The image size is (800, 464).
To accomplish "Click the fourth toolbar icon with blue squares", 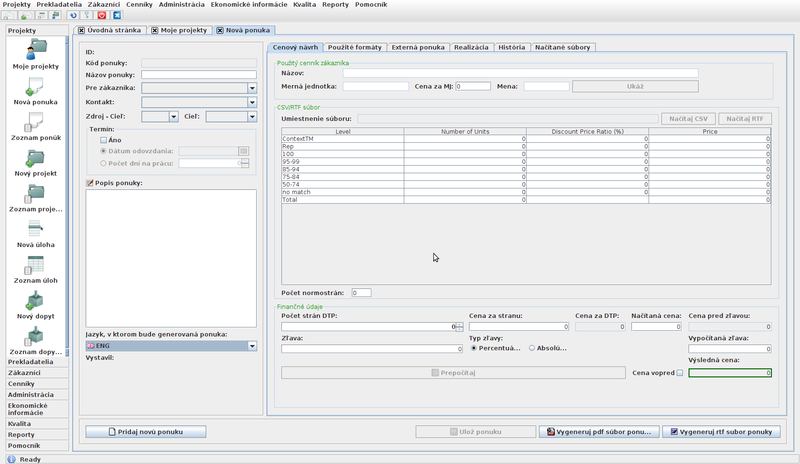I will pyautogui.click(x=55, y=15).
